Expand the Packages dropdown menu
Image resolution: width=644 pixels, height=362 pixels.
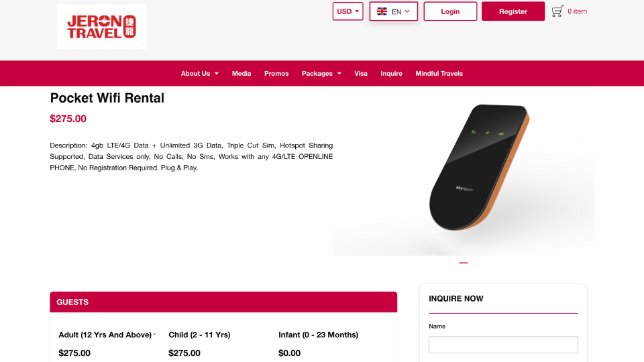pos(321,74)
